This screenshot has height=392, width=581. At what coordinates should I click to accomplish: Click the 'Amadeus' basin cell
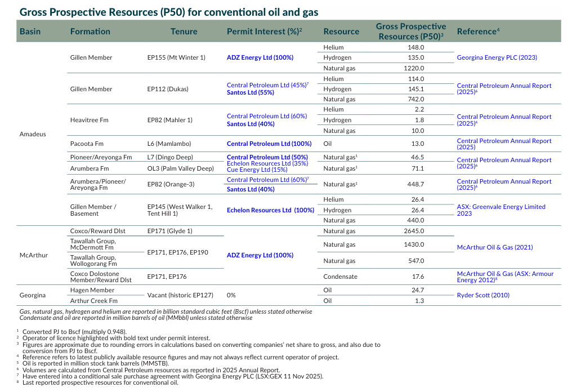pyautogui.click(x=33, y=134)
